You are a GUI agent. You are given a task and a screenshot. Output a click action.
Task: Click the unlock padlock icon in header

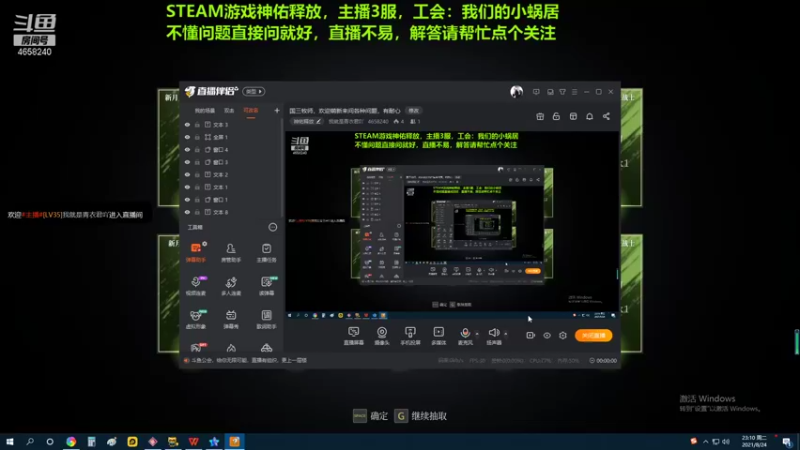click(x=556, y=116)
